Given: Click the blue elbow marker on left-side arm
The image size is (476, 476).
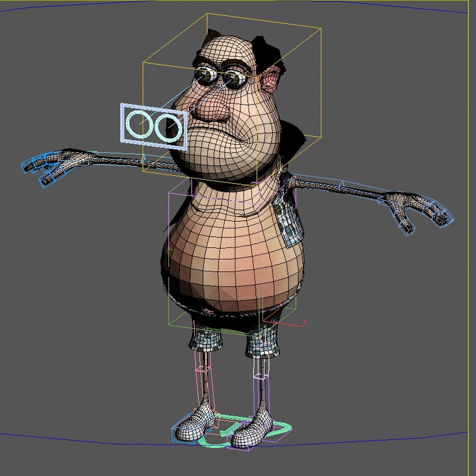Looking at the screenshot, I should pyautogui.click(x=144, y=159).
